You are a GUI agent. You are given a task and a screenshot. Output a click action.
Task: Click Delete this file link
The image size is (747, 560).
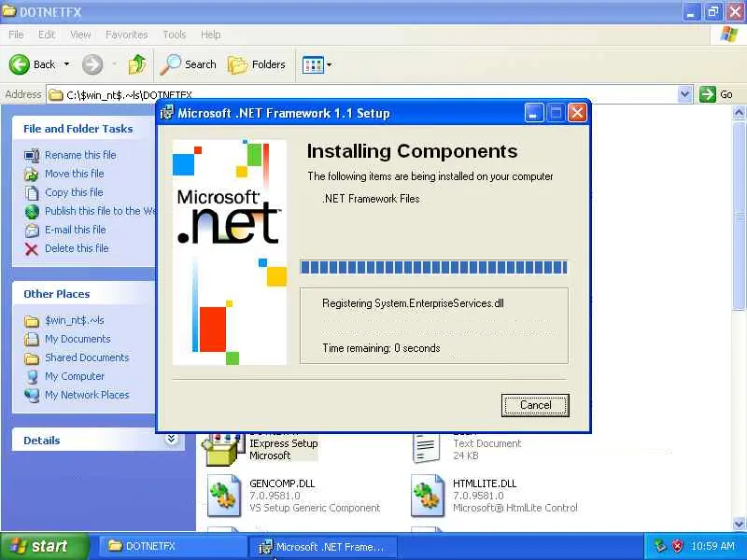[x=77, y=248]
